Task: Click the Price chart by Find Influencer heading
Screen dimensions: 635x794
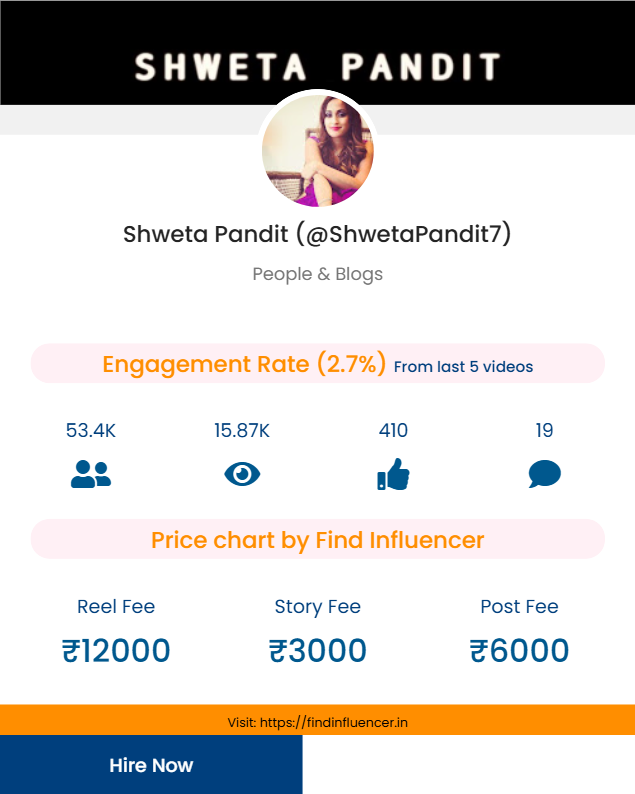Action: pos(318,540)
